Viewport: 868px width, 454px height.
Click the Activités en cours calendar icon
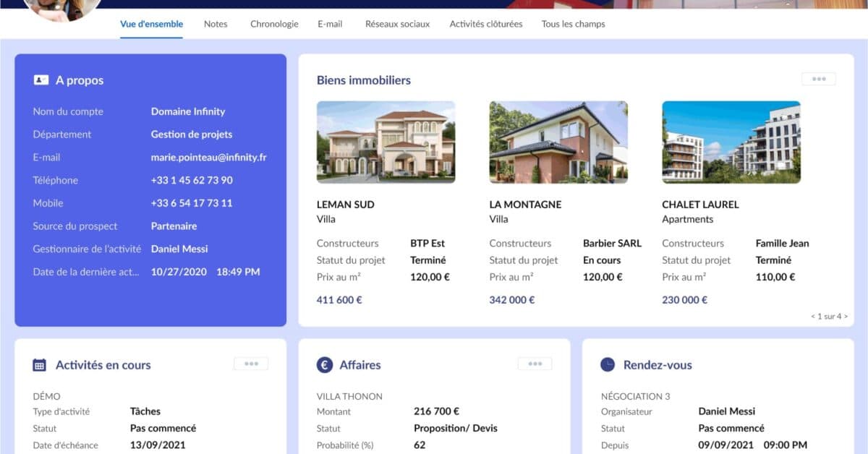tap(40, 365)
